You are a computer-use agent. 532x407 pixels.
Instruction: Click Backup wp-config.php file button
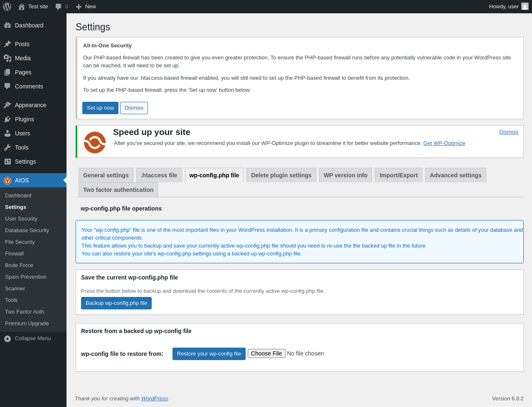[116, 303]
